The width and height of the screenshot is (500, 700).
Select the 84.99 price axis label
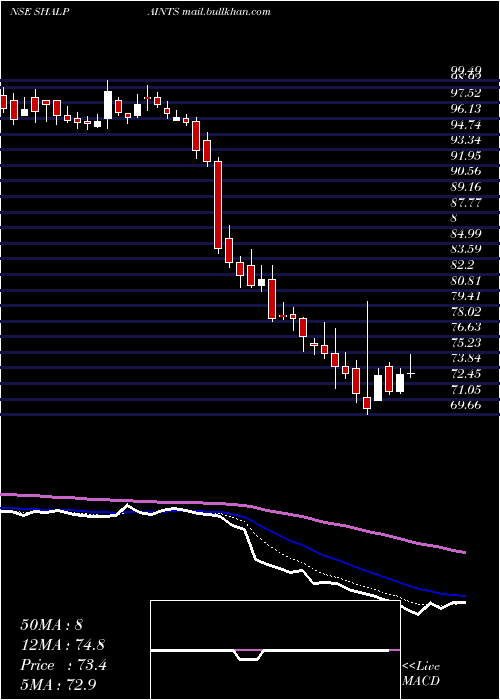(x=466, y=233)
